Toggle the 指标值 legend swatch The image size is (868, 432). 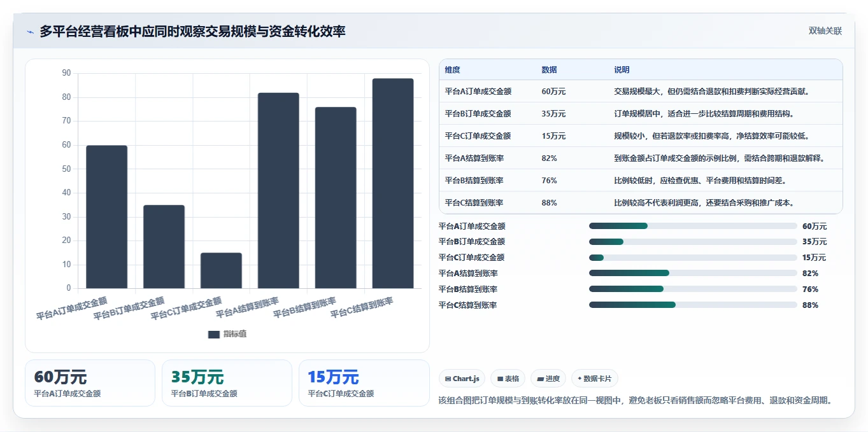coord(214,334)
